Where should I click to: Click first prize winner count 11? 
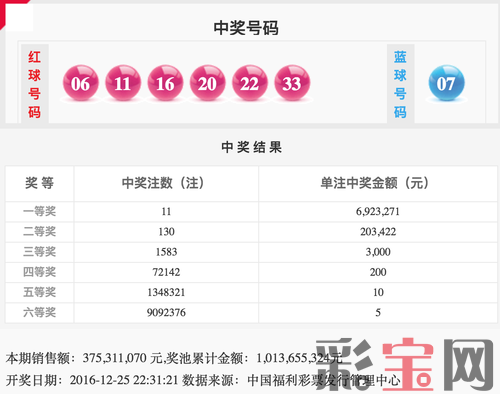pyautogui.click(x=166, y=211)
